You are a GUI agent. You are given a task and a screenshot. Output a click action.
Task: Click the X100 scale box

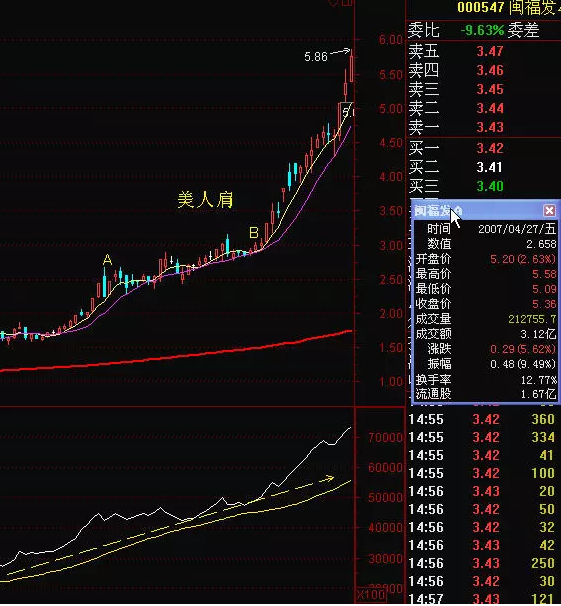[x=371, y=594]
